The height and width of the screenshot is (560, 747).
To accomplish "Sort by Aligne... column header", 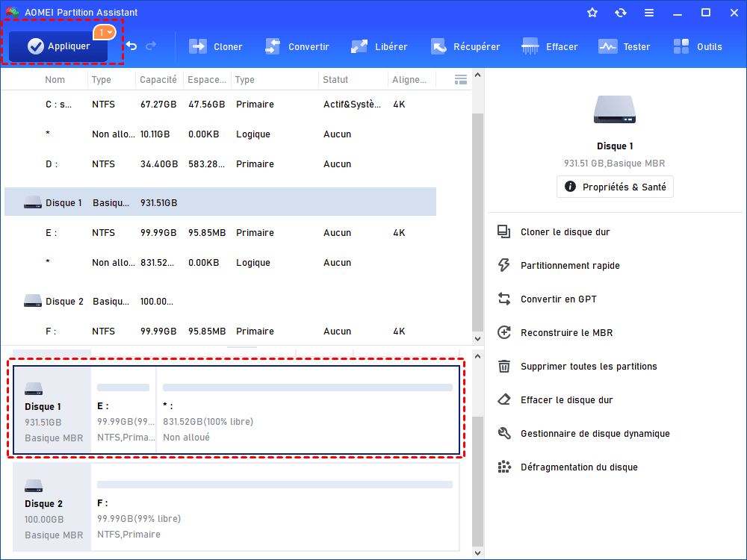I will (x=409, y=80).
